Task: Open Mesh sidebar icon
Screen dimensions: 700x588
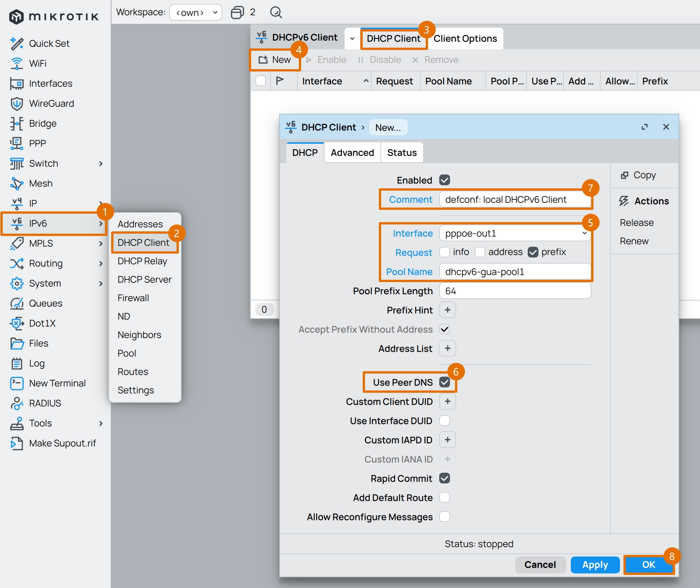Action: 17,183
